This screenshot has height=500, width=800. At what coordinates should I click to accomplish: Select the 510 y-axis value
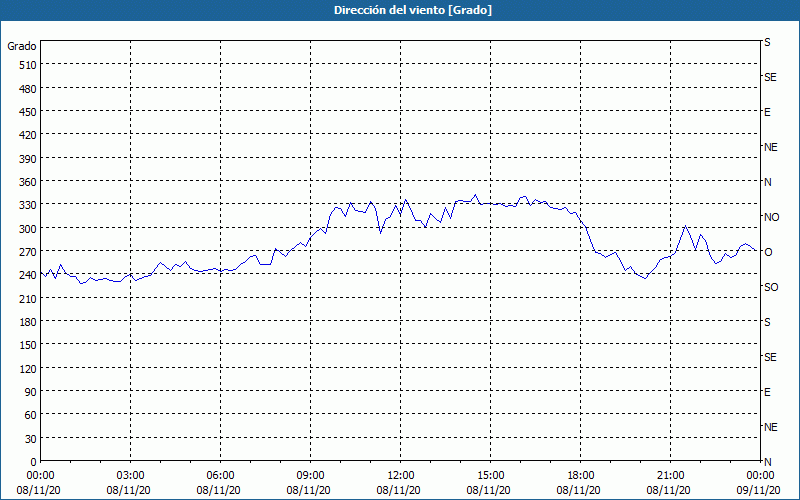point(28,65)
